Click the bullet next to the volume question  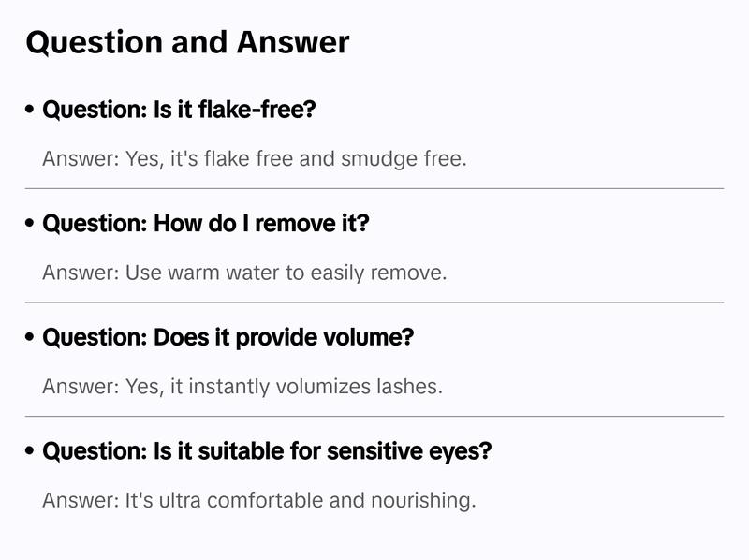pyautogui.click(x=31, y=337)
